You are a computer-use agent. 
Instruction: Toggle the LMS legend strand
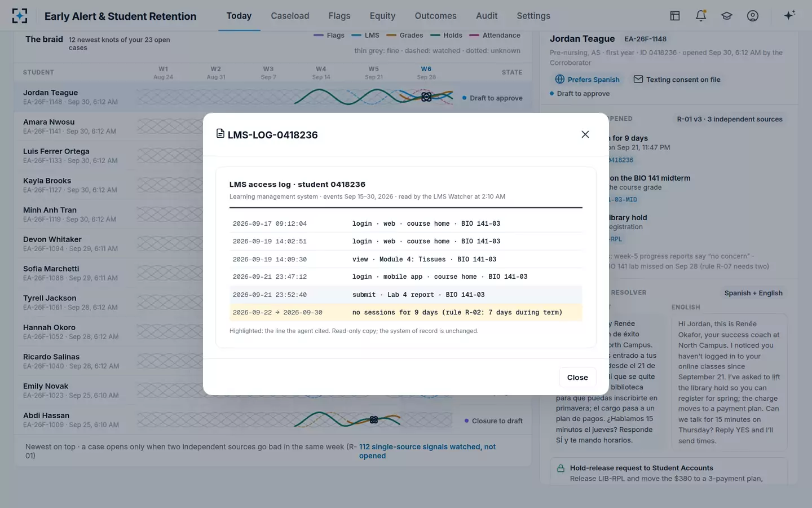point(365,36)
